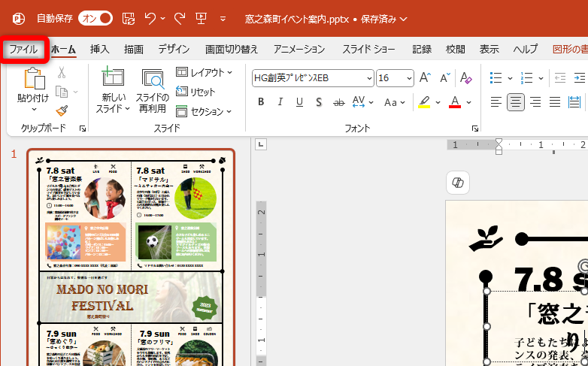
Task: Click the Copilot floating icon
Action: [x=457, y=183]
